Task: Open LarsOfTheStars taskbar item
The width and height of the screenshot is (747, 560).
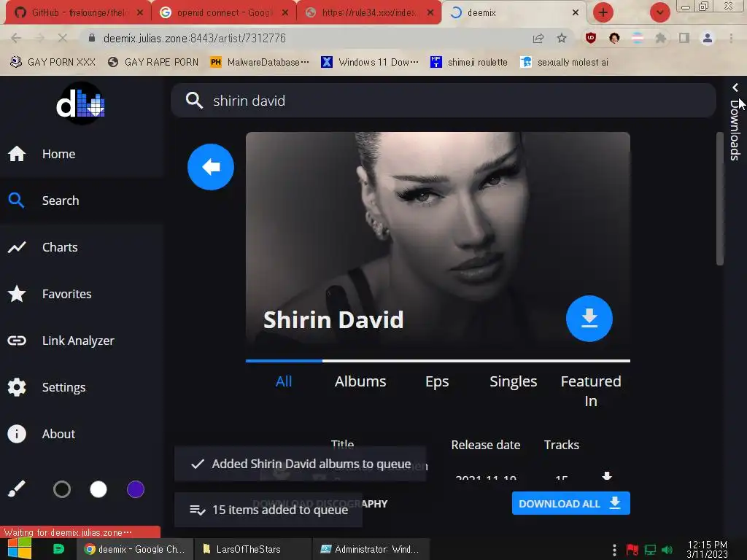Action: click(x=253, y=549)
